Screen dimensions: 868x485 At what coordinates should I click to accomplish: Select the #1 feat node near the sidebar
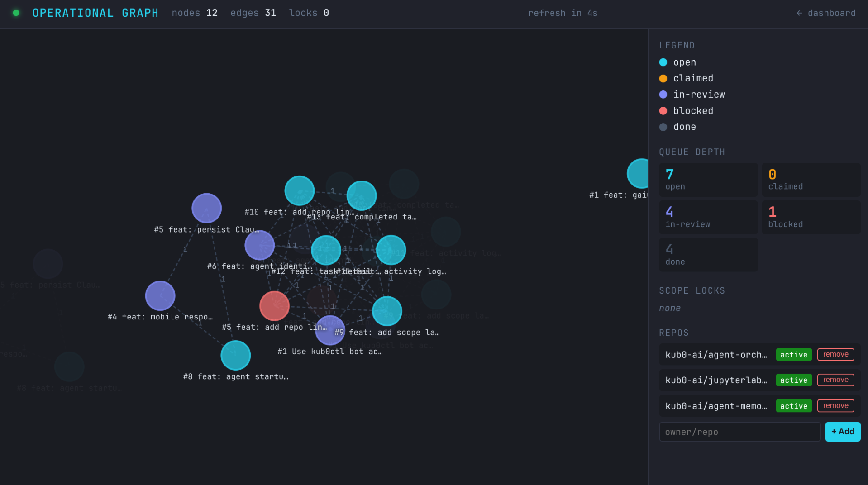pos(638,174)
